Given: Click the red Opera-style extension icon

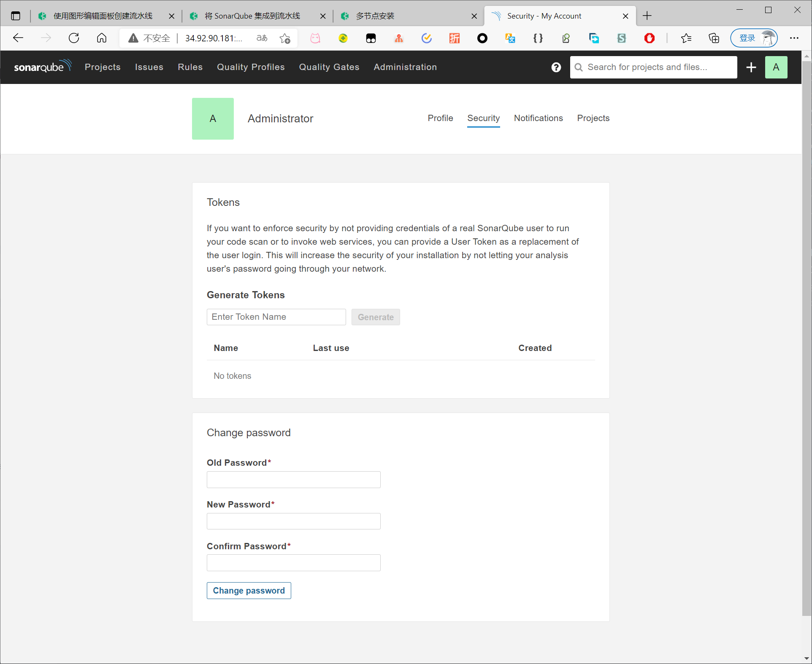Looking at the screenshot, I should (649, 38).
